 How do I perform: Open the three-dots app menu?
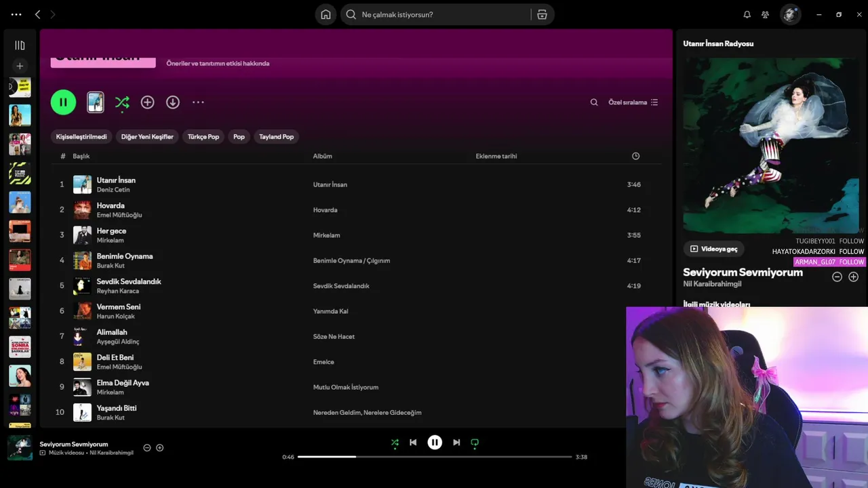click(x=16, y=14)
